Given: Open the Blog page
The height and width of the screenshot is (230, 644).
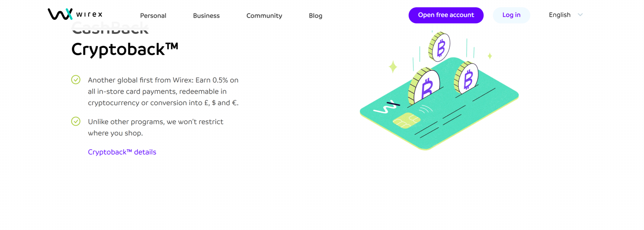Looking at the screenshot, I should click(315, 16).
